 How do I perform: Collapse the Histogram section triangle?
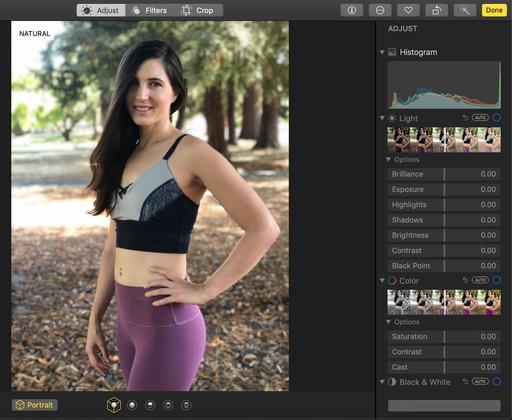382,52
